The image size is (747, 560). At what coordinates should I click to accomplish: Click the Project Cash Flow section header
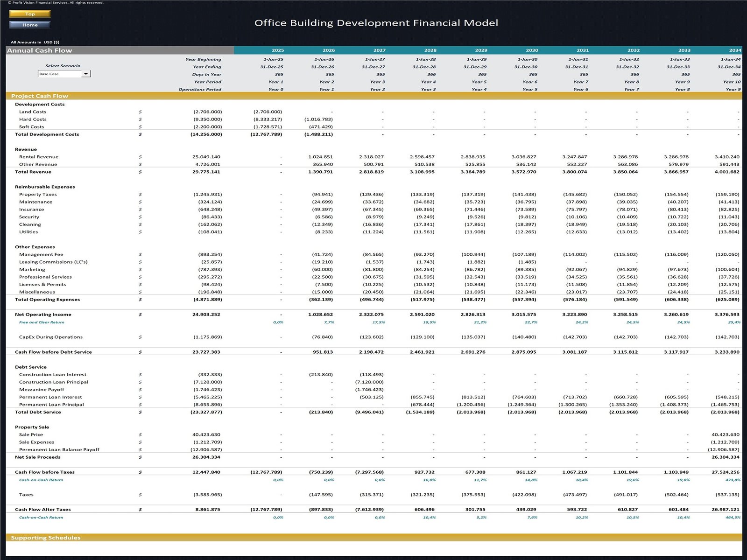point(40,96)
